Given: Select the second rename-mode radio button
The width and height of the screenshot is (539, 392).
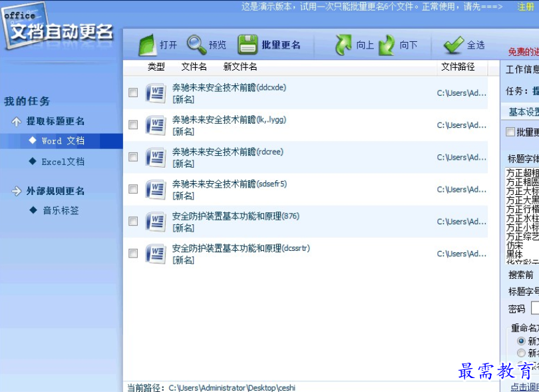Looking at the screenshot, I should click(521, 353).
